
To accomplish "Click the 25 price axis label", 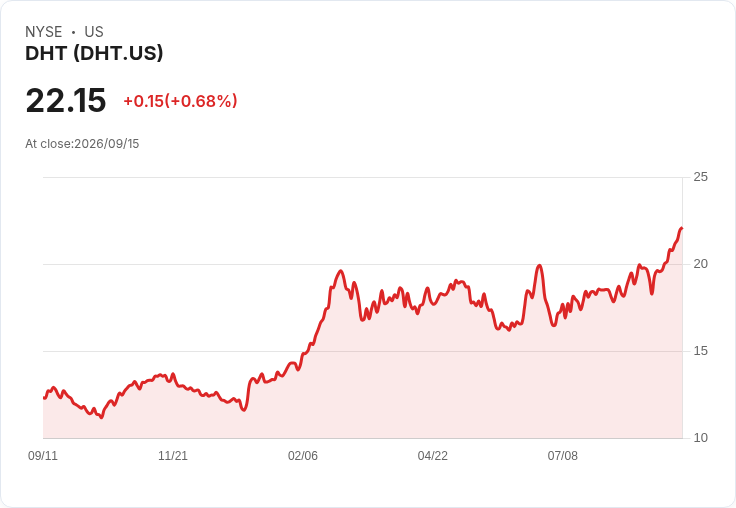I will coord(700,177).
